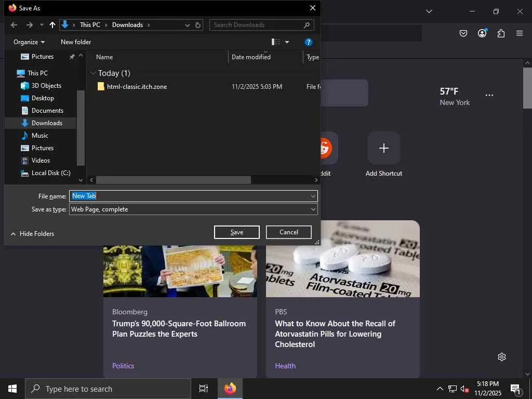532x399 pixels.
Task: Open the Pocket icon in Firefox toolbar
Action: pos(463,33)
